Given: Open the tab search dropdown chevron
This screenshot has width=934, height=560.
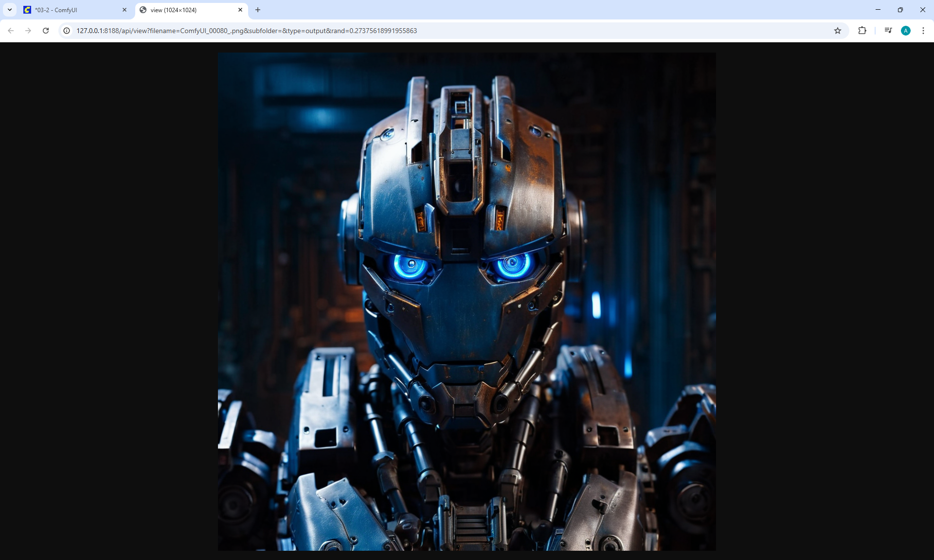Looking at the screenshot, I should [10, 10].
